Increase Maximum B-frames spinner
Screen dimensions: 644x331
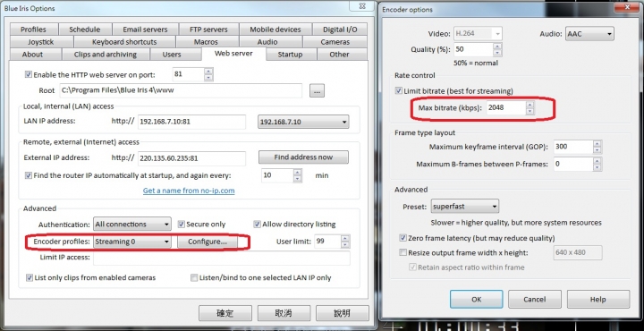597,160
